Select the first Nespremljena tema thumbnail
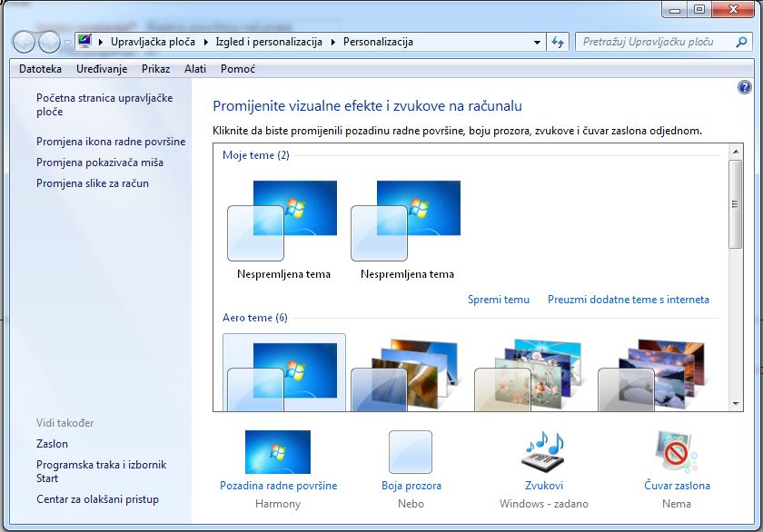This screenshot has width=763, height=532. [x=282, y=221]
